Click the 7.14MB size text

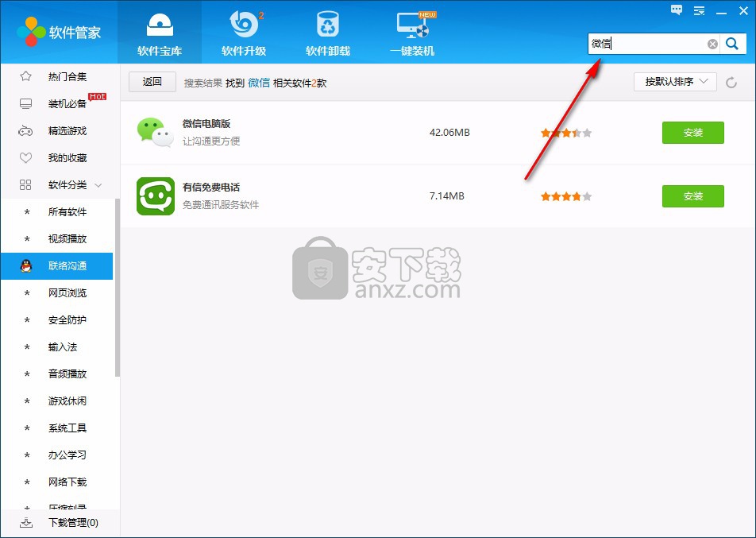(x=447, y=196)
